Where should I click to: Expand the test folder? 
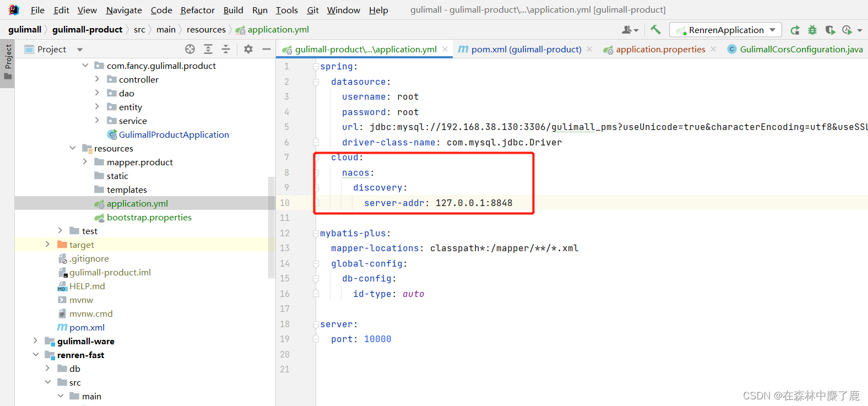pyautogui.click(x=60, y=231)
